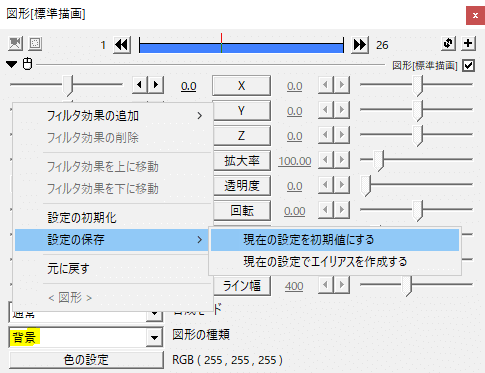
Task: Click the Y row slider handle
Action: pos(418,111)
